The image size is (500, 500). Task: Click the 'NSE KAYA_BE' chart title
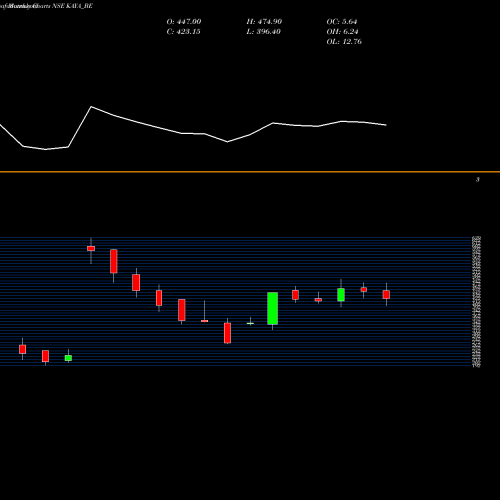(72, 6)
